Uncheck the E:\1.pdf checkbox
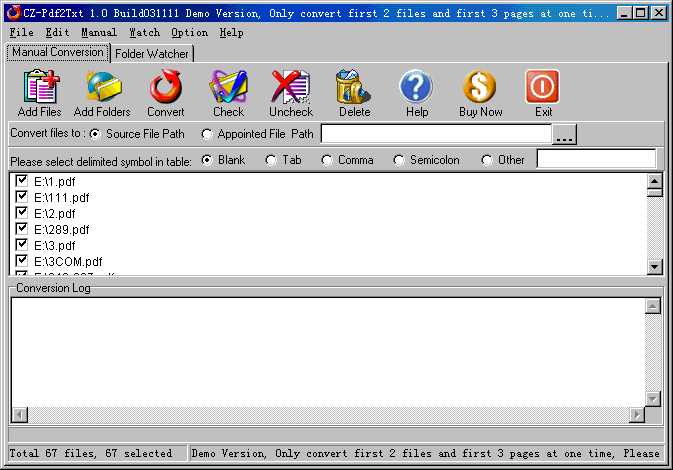This screenshot has width=673, height=470. coord(21,181)
